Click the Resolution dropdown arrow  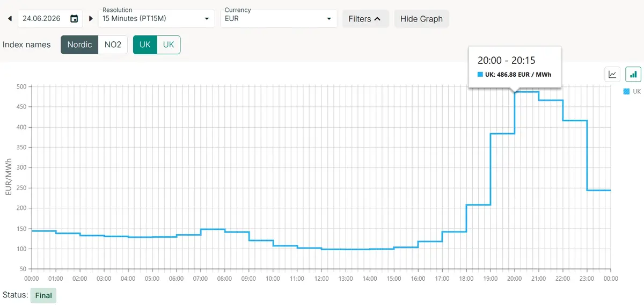(x=207, y=19)
